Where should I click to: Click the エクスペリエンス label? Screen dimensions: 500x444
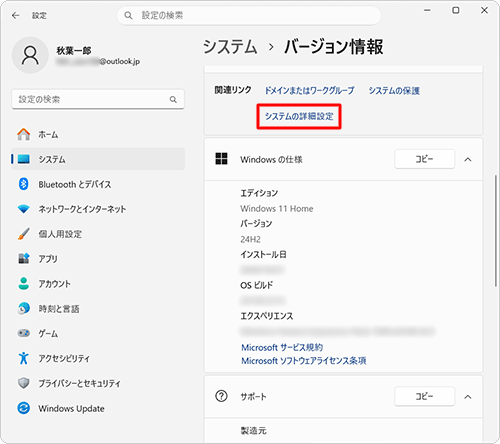pyautogui.click(x=267, y=316)
